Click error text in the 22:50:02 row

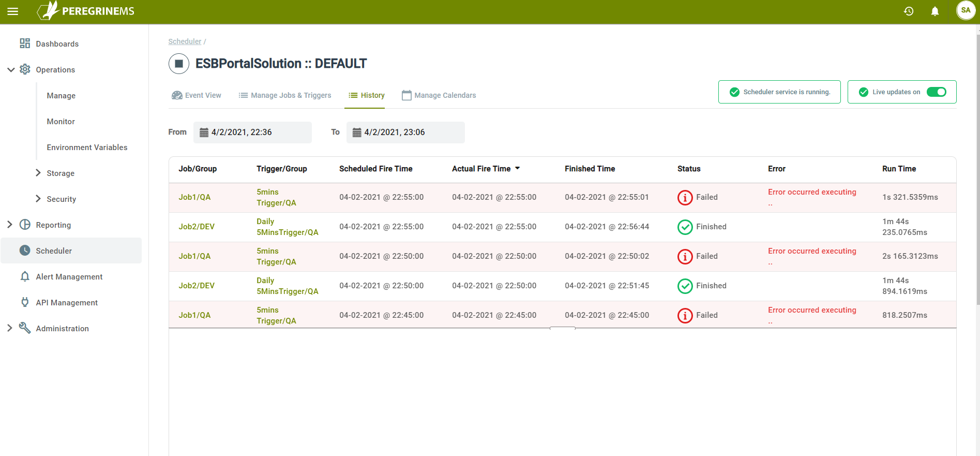point(812,256)
